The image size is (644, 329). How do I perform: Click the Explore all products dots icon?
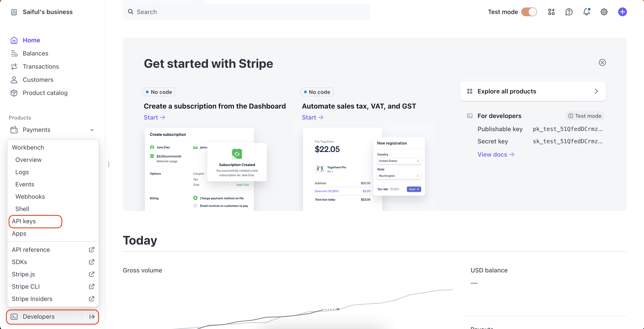470,91
